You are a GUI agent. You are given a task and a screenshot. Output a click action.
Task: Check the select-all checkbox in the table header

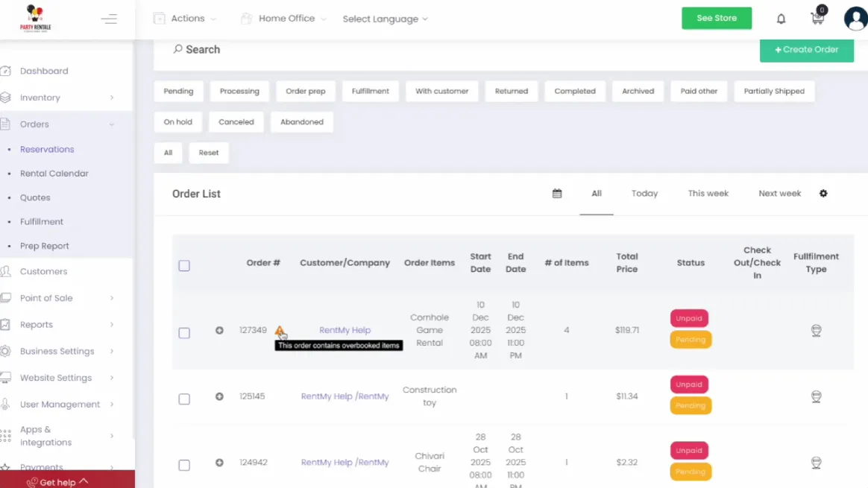[x=184, y=265]
